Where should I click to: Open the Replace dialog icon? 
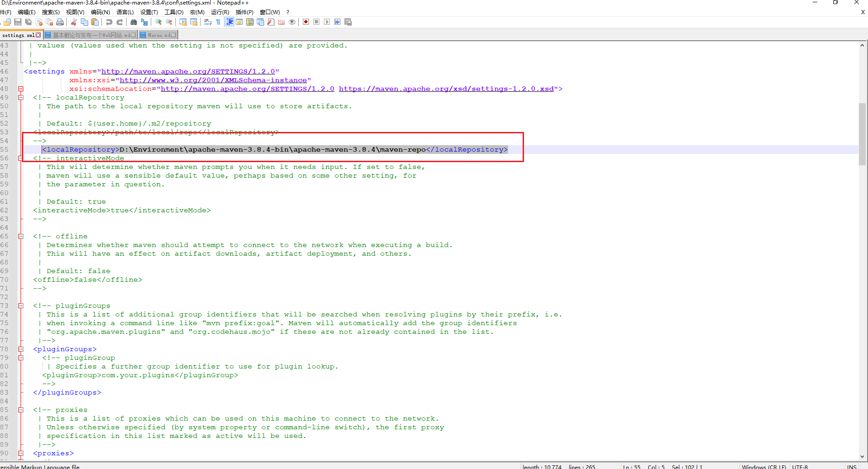144,22
